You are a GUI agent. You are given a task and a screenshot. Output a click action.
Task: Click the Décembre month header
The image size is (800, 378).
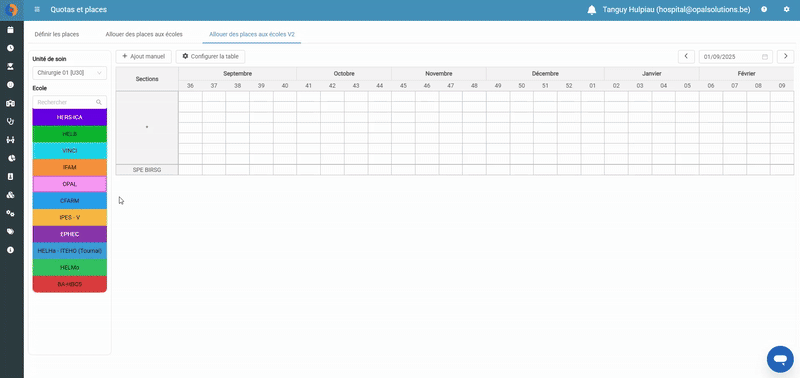pyautogui.click(x=545, y=73)
